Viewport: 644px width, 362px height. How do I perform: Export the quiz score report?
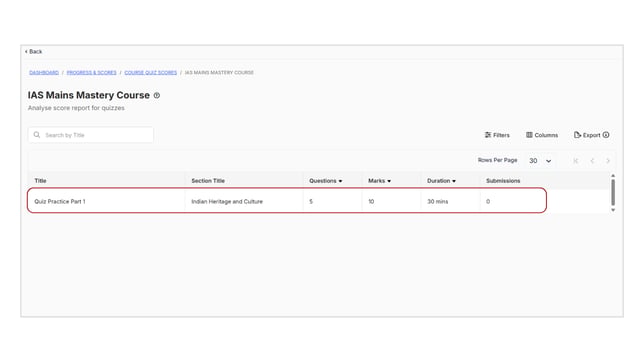click(x=587, y=135)
